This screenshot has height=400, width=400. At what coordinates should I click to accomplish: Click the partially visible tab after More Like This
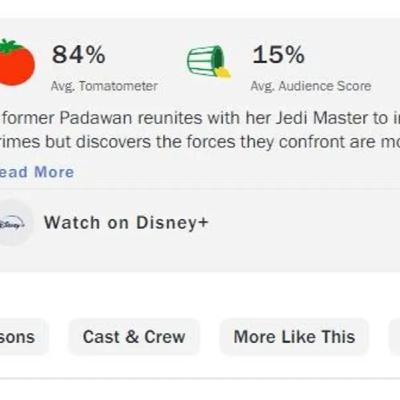[x=395, y=337]
